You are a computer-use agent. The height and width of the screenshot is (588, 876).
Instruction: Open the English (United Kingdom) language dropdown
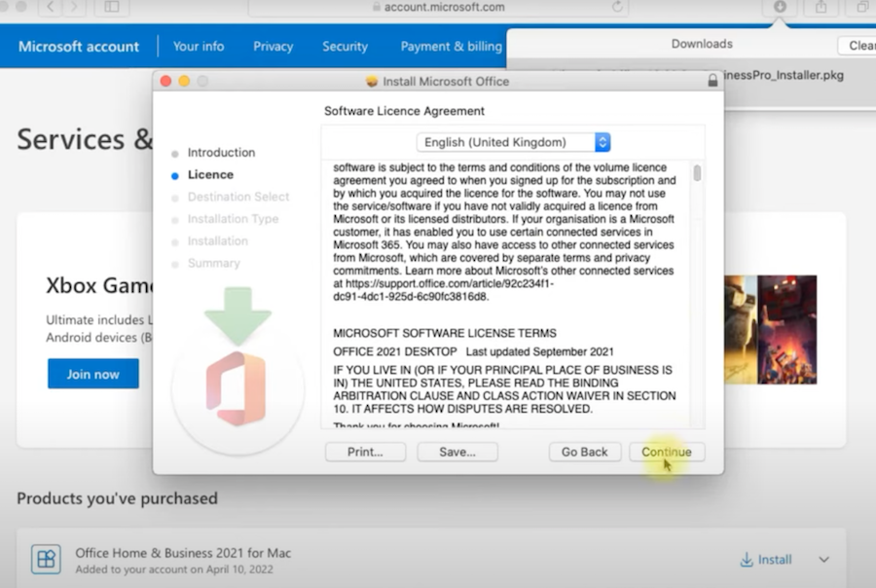point(513,142)
